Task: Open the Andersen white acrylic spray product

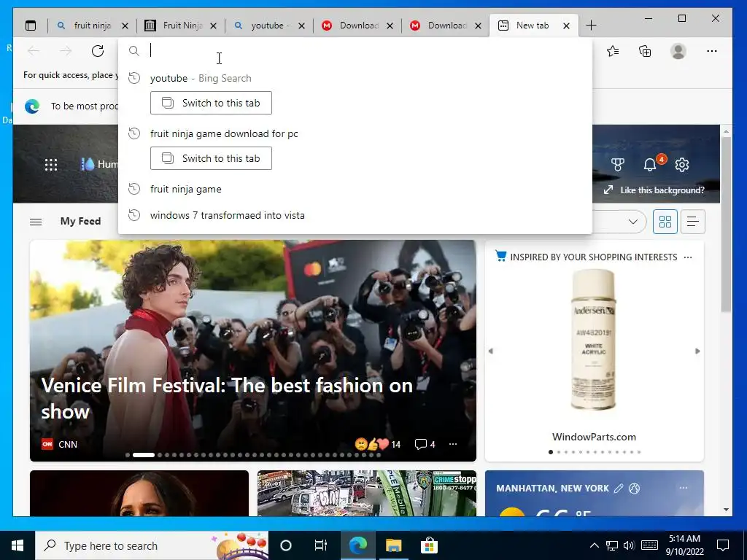Action: [593, 340]
